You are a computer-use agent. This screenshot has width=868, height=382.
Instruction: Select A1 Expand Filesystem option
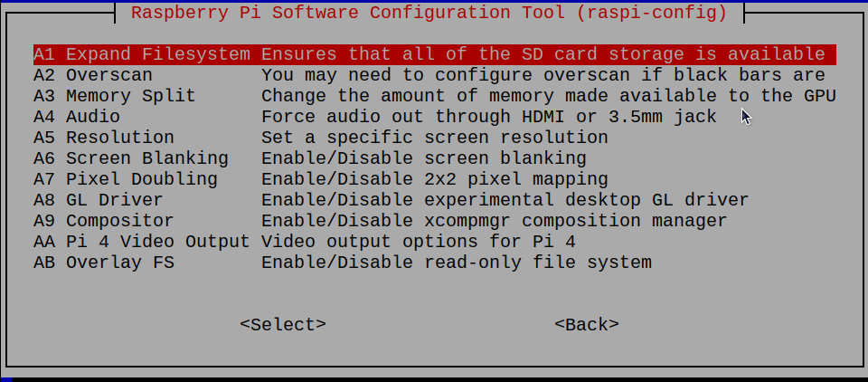pyautogui.click(x=145, y=54)
